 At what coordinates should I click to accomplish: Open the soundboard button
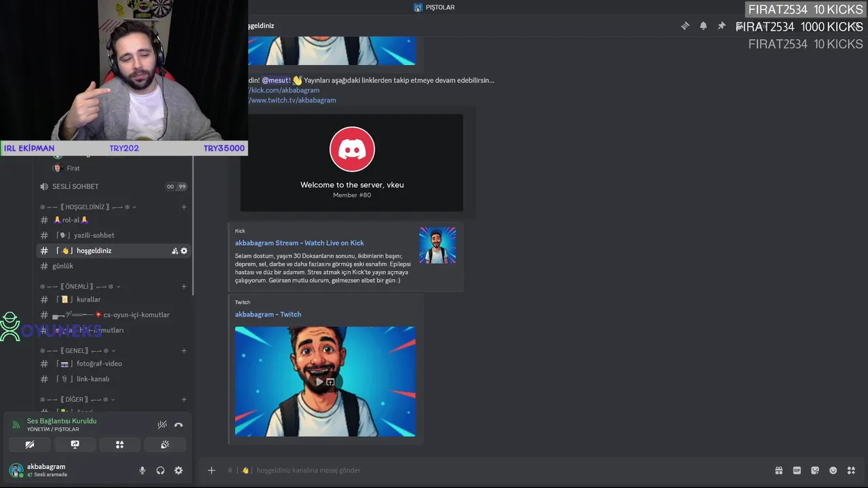tap(164, 445)
